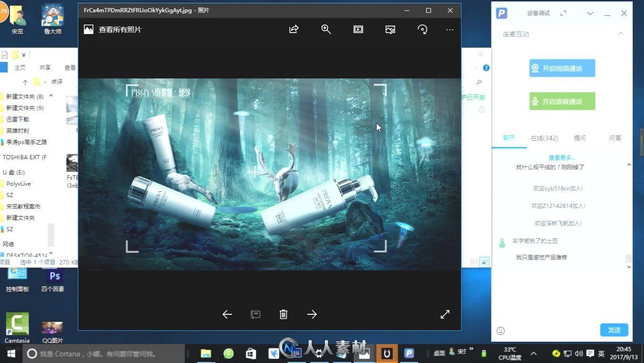Collapse the 连麦互动 section
Screen dimensions: 644x363
(621, 34)
